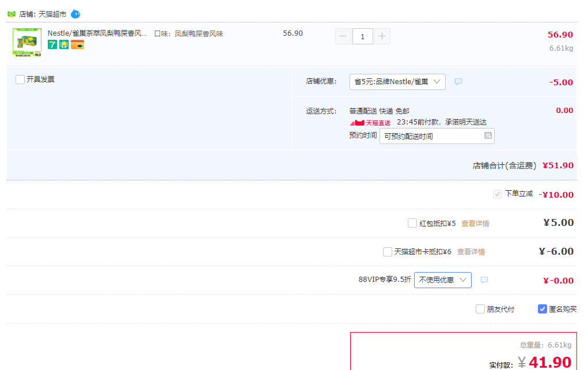Click the Tmall supermarket store logo icon
Screen dimensions: 588x370
click(12, 14)
